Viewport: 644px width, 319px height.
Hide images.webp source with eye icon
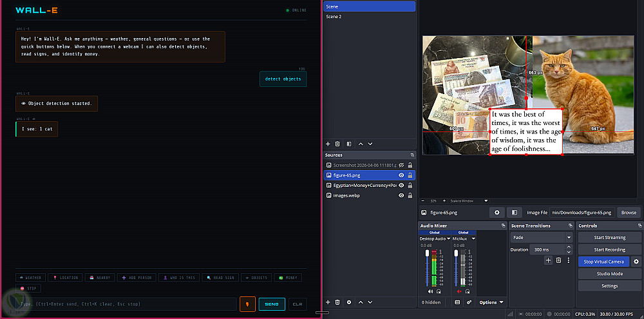pos(402,196)
